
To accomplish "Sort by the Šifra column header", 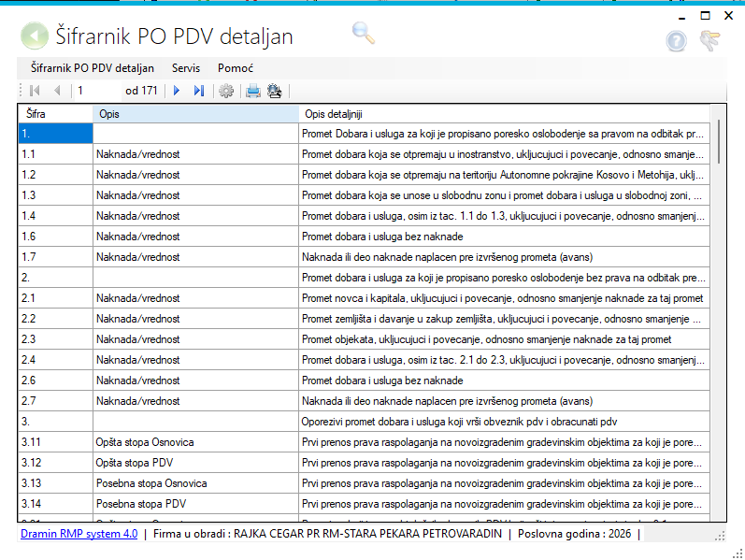I will coord(55,114).
